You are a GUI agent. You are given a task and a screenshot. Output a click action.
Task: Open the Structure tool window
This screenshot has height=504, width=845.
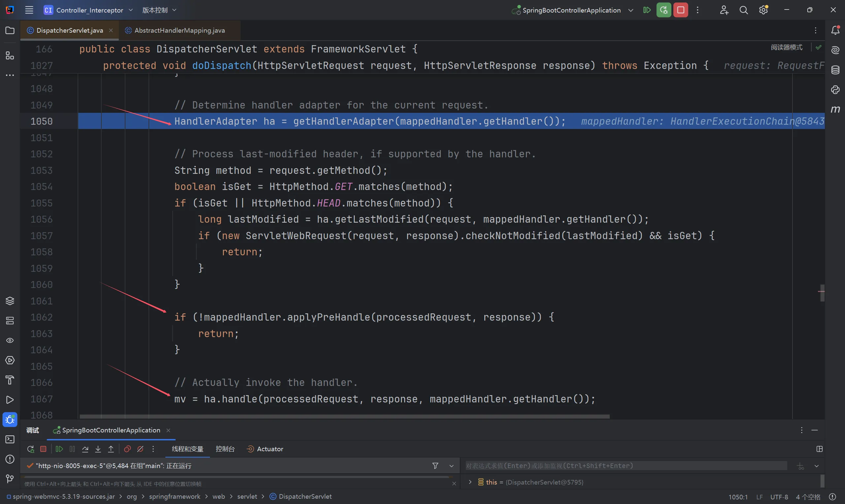10,55
